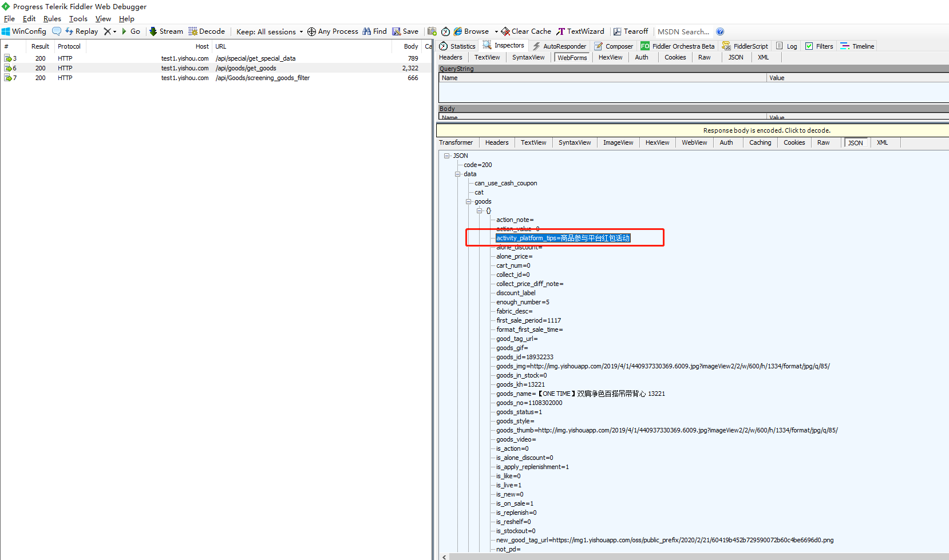Viewport: 949px width, 560px height.
Task: Select request SyntaxView tab
Action: coord(528,57)
